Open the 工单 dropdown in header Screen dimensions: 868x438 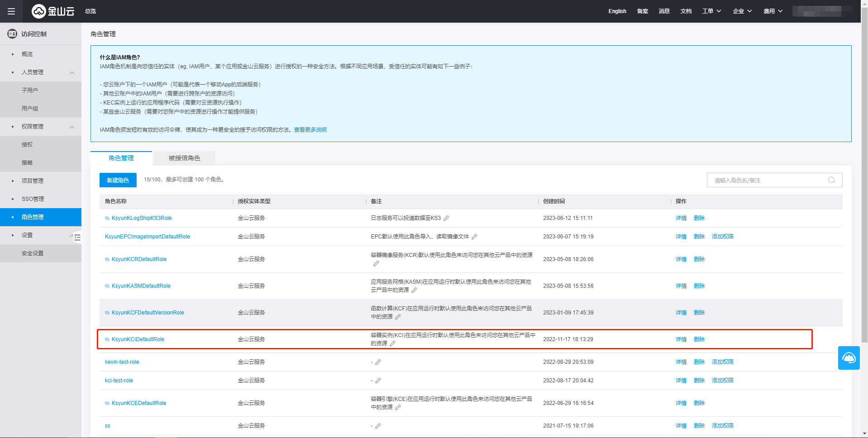pos(711,11)
